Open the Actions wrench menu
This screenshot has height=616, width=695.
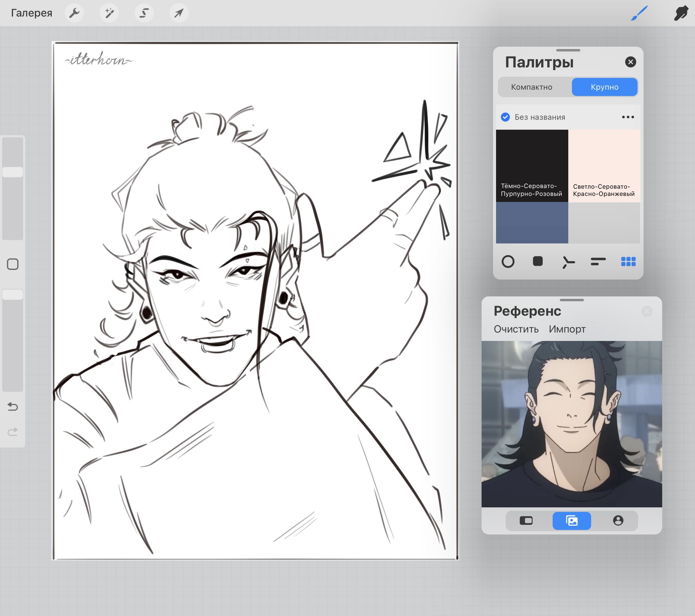tap(74, 13)
